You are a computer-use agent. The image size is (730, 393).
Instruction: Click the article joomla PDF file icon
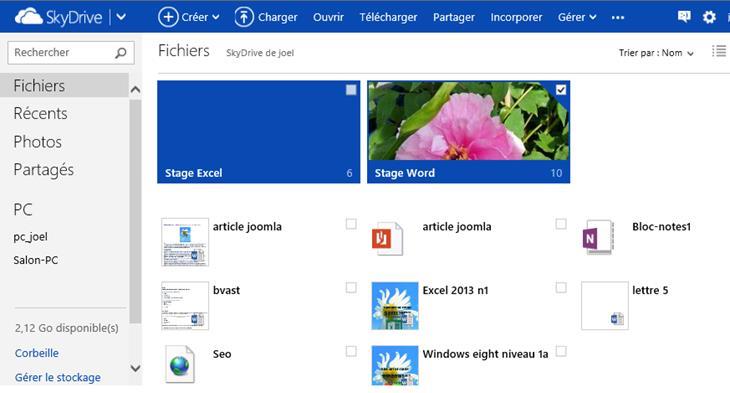pos(387,238)
